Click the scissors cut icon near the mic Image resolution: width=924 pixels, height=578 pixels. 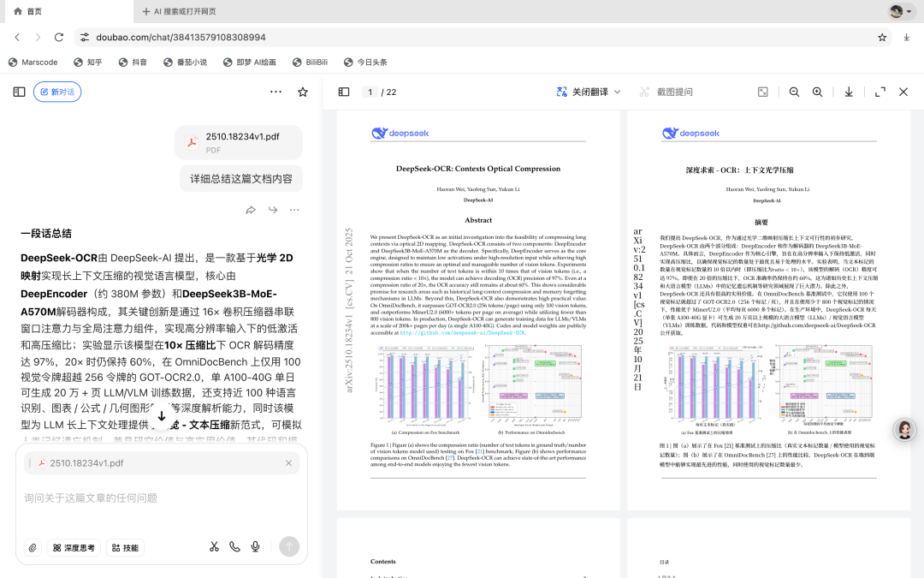click(212, 546)
